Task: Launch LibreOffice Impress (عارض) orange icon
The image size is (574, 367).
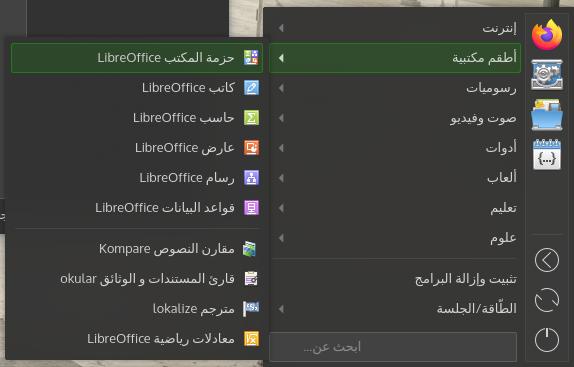Action: [x=251, y=147]
